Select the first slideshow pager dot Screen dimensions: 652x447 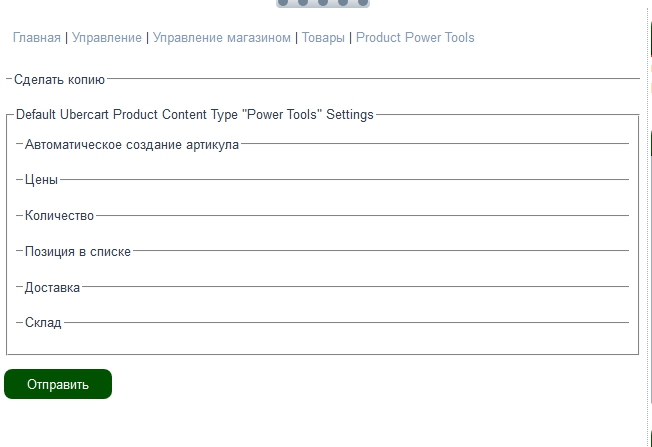283,2
